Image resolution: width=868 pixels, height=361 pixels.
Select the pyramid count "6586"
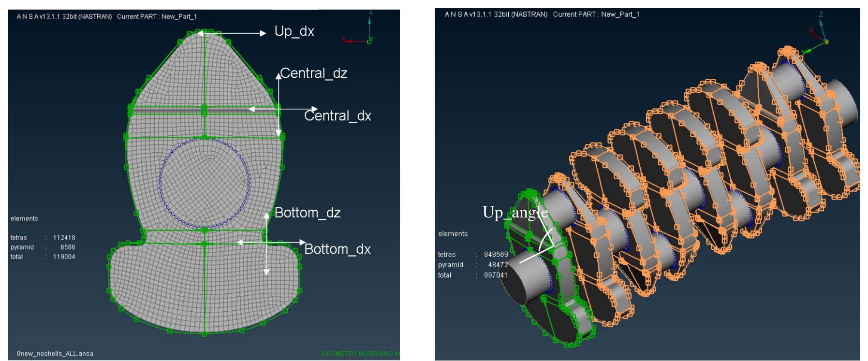click(68, 247)
